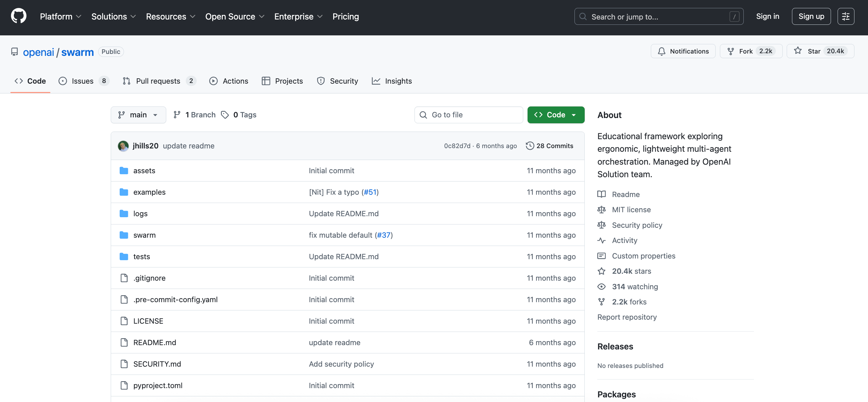Open the Issues tab
Image resolution: width=868 pixels, height=402 pixels.
84,81
